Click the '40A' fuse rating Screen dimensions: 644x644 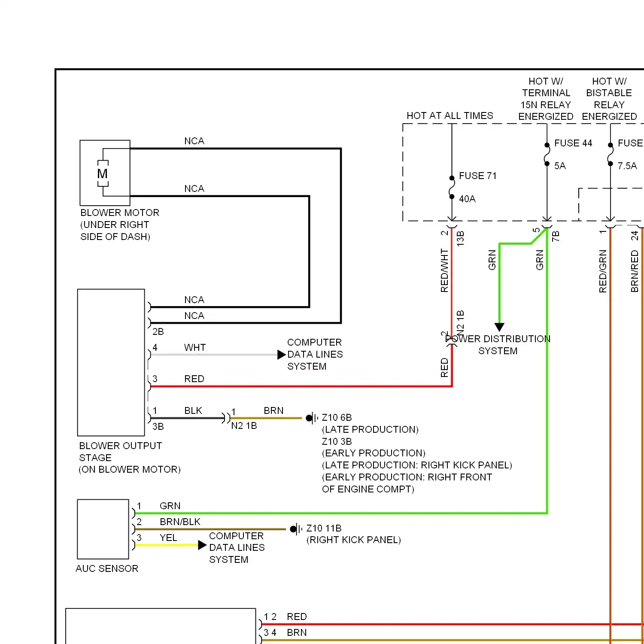468,199
